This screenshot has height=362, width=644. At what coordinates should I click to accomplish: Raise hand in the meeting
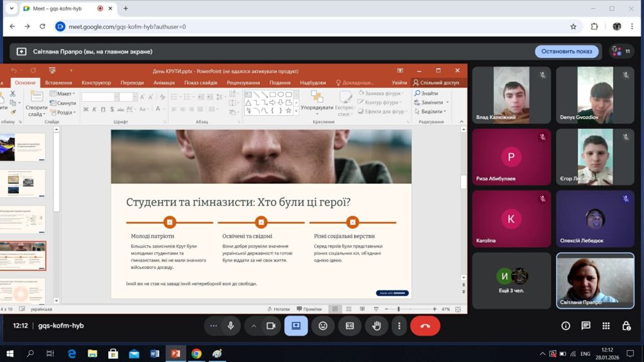[377, 326]
